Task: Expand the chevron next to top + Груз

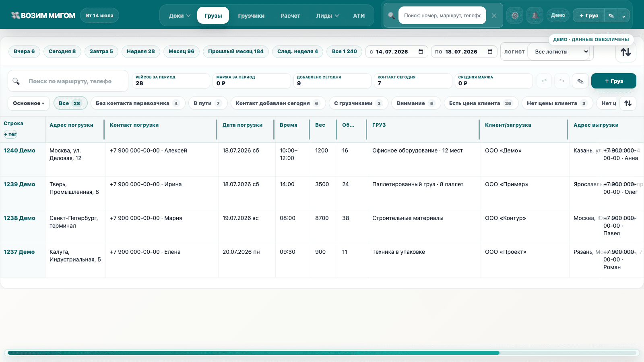Action: coord(624,16)
